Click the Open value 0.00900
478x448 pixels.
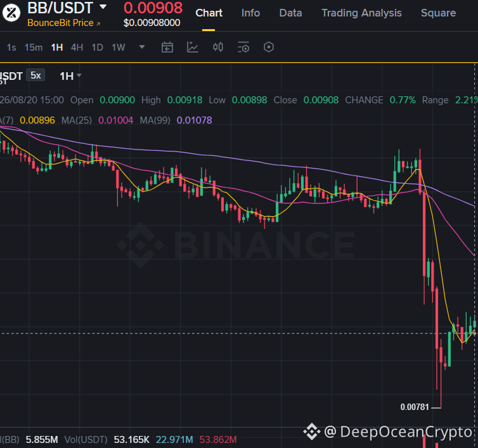pyautogui.click(x=117, y=100)
